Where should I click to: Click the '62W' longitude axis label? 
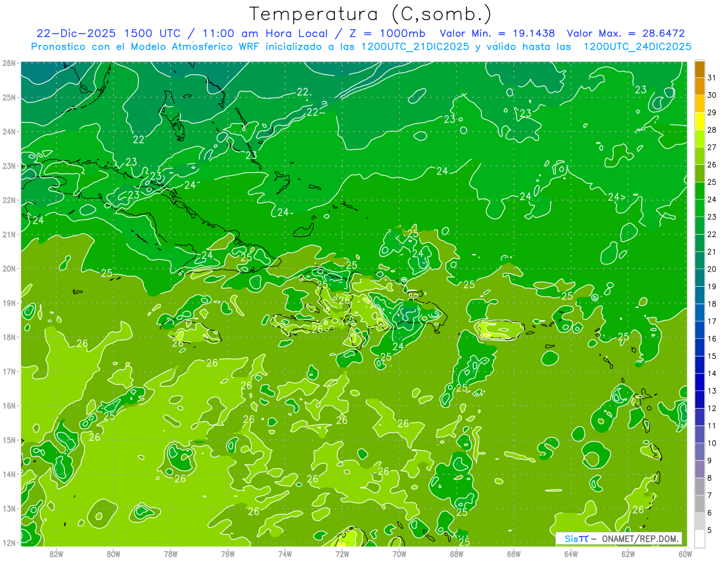coord(627,554)
